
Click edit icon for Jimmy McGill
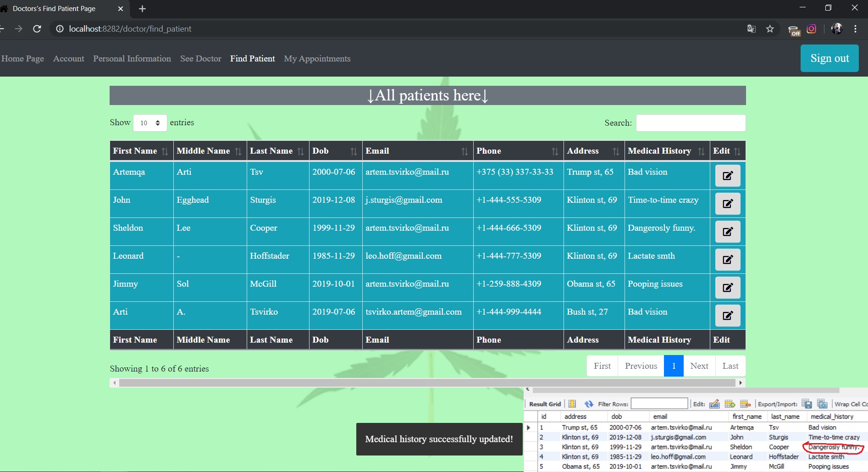point(727,288)
